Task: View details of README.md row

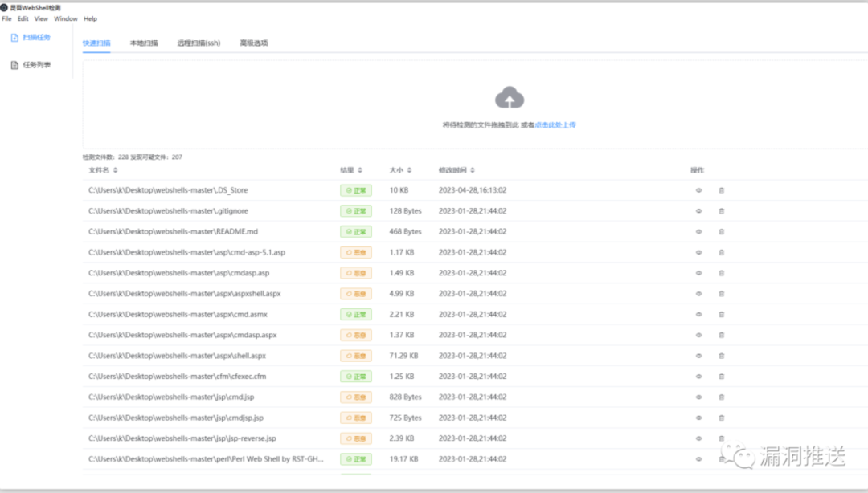Action: click(698, 232)
